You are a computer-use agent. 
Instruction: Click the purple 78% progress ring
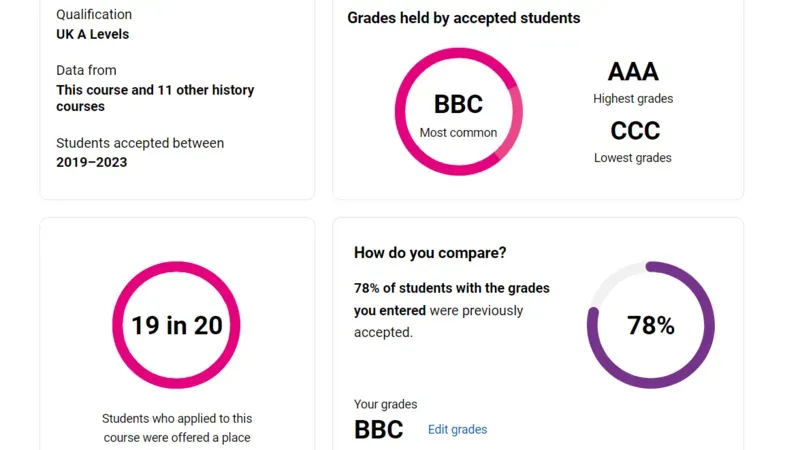pos(651,325)
